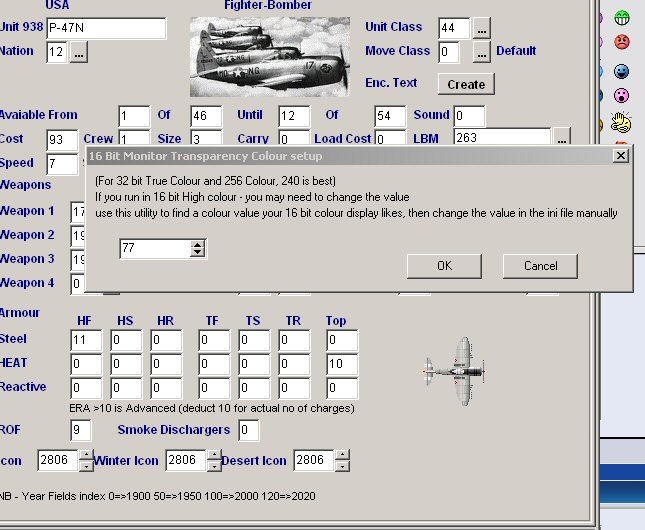
Task: Increase the transparency colour value spinner
Action: pyautogui.click(x=198, y=244)
